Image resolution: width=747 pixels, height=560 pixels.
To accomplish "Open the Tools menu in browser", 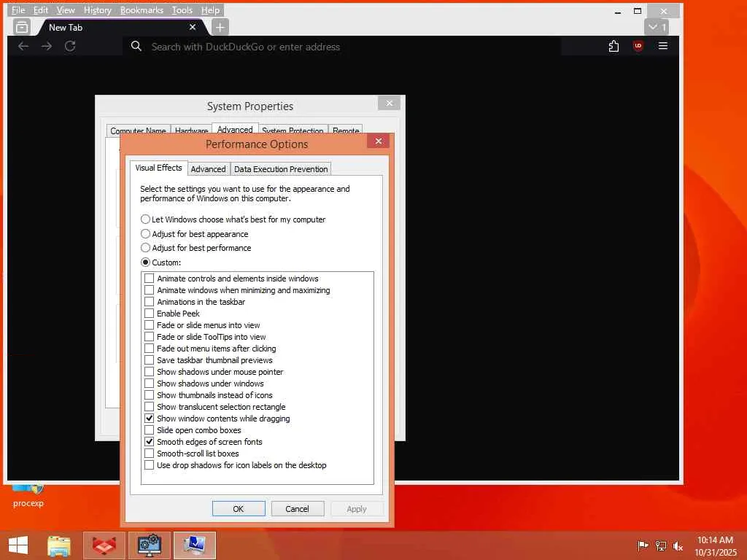I will [x=182, y=10].
